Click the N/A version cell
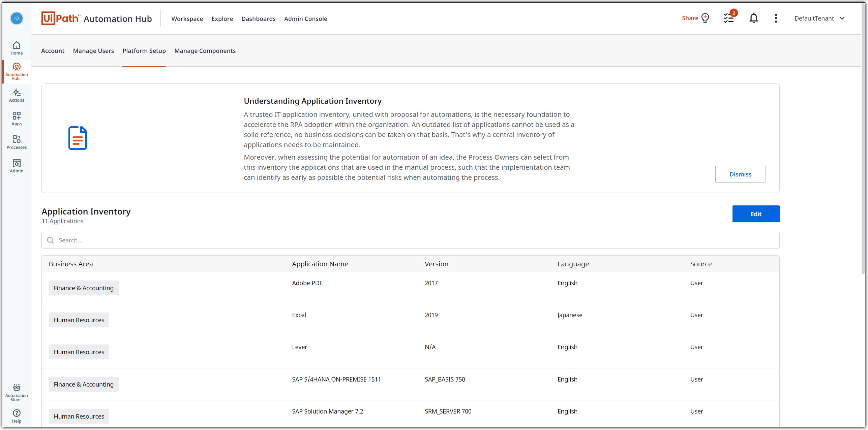Screen dimensions: 868x430 pyautogui.click(x=430, y=347)
